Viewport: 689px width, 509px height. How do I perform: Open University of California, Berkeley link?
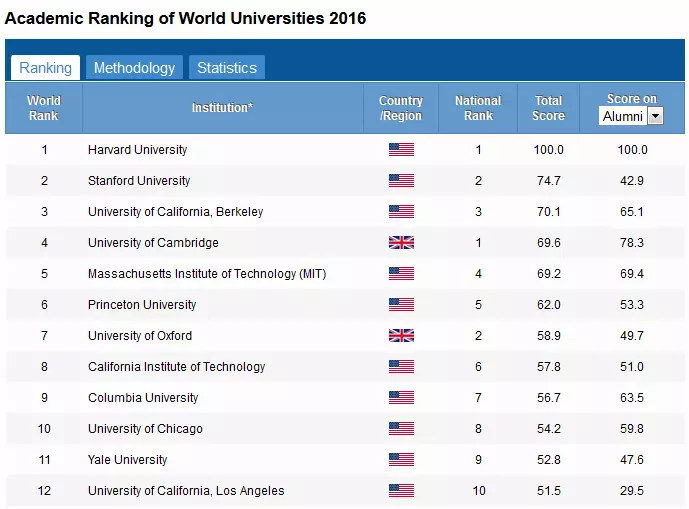175,212
